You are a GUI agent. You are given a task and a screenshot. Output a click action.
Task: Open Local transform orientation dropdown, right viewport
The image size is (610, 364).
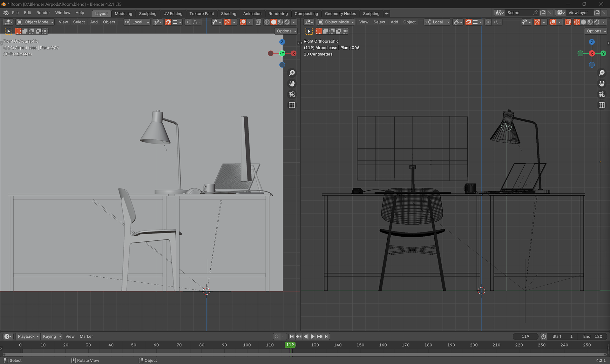437,22
